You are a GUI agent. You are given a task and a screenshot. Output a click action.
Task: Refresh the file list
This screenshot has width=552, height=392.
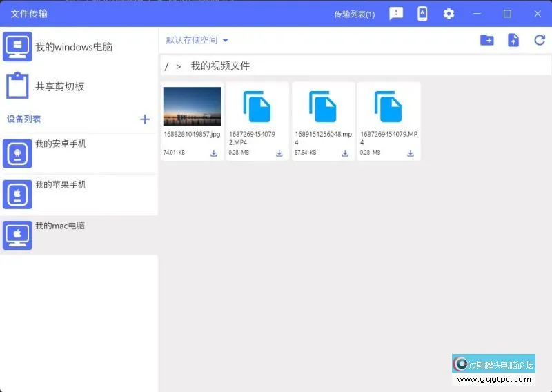540,40
